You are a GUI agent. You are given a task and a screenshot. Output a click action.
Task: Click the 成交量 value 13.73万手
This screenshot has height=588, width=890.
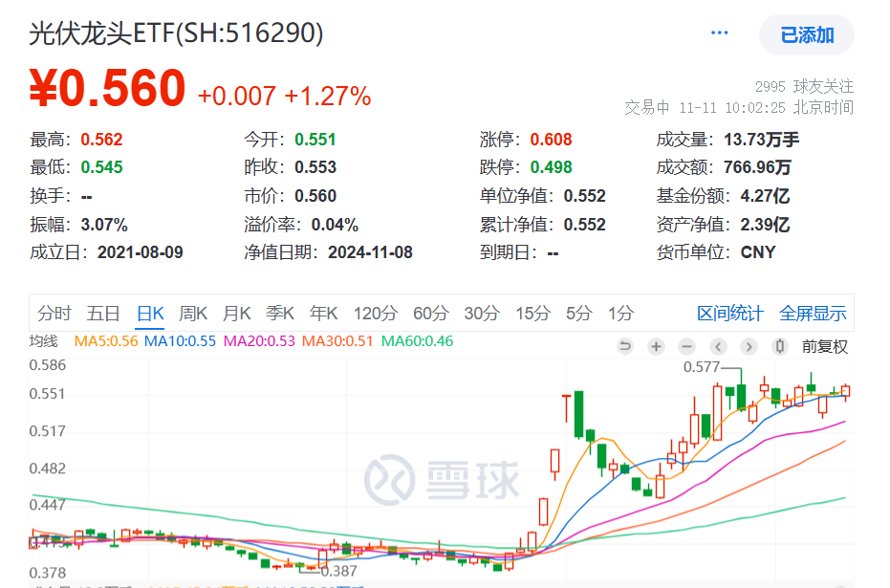[761, 140]
